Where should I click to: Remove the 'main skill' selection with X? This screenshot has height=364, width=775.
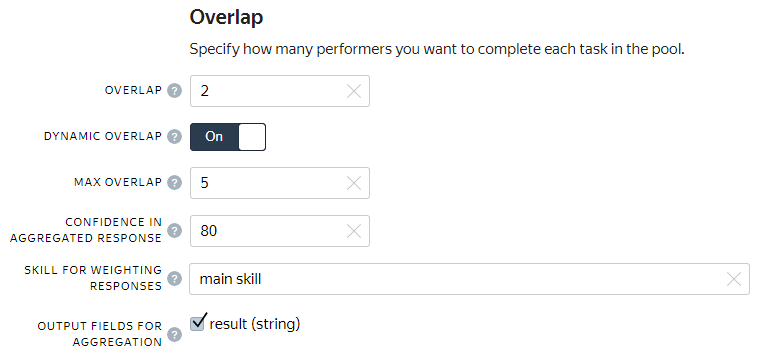click(x=734, y=279)
